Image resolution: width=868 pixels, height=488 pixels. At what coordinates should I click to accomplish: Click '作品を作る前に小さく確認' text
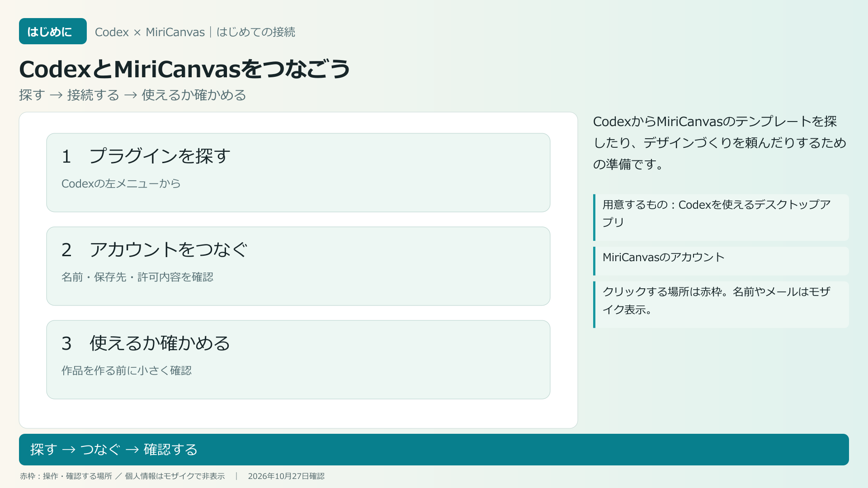pos(127,371)
